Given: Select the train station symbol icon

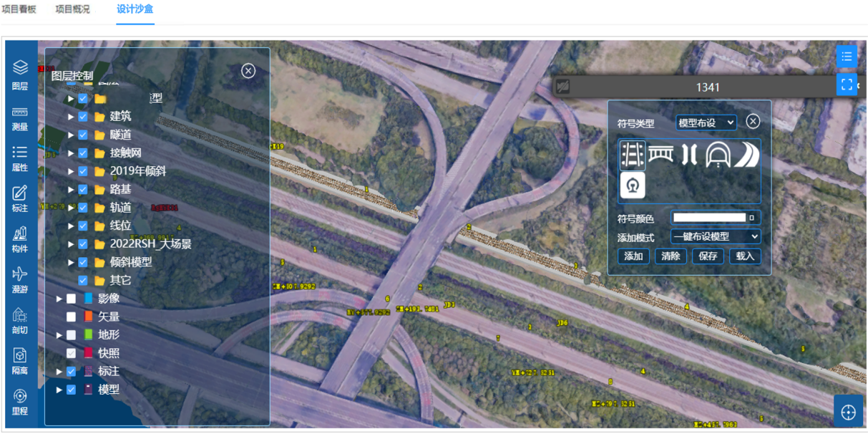Looking at the screenshot, I should tap(633, 185).
